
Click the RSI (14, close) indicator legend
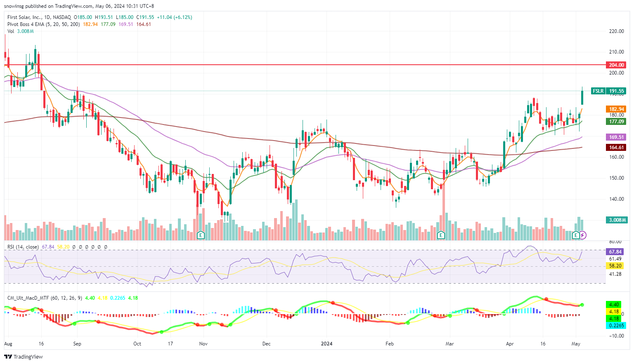tap(23, 247)
